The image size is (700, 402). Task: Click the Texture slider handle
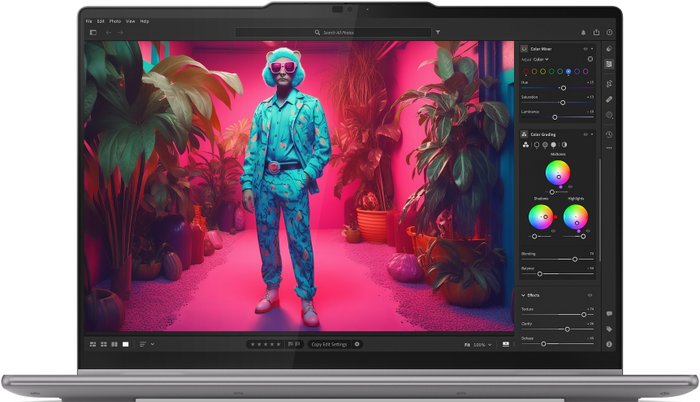point(583,310)
